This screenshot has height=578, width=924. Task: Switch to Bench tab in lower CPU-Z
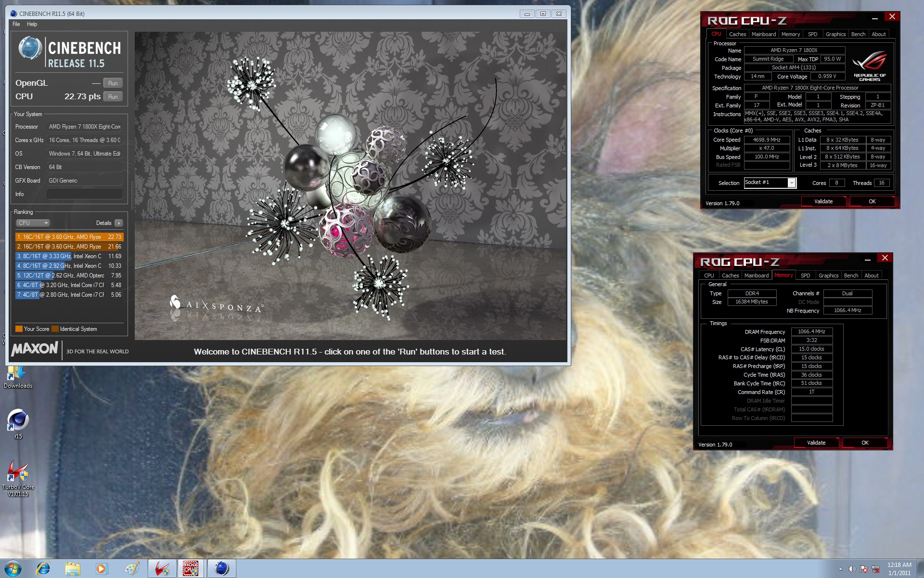(851, 276)
